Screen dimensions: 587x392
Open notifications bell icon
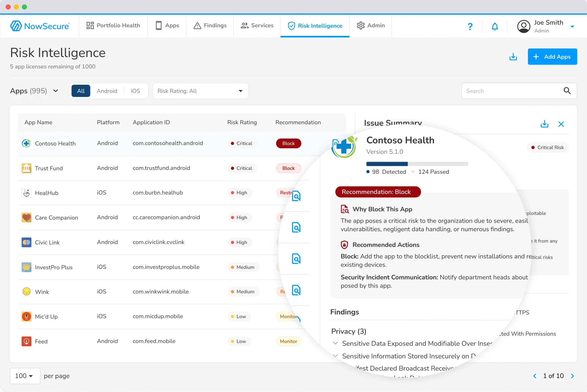pyautogui.click(x=495, y=26)
